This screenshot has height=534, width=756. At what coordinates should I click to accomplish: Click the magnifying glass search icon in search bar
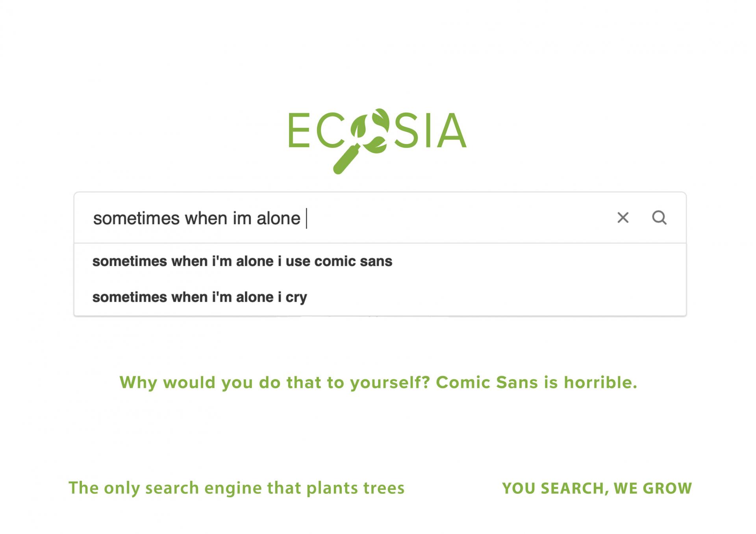(x=659, y=218)
